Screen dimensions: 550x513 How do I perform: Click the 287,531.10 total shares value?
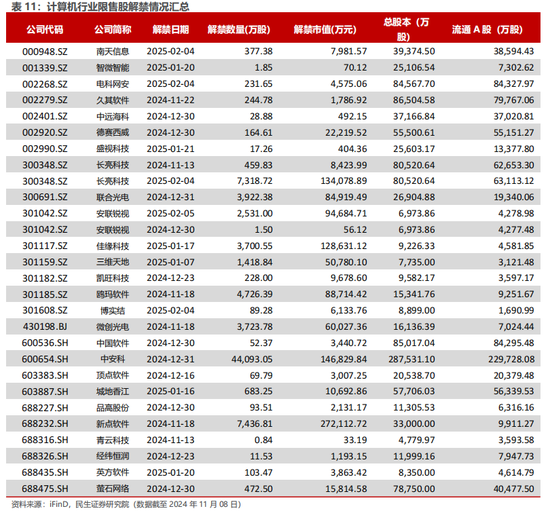pos(412,359)
